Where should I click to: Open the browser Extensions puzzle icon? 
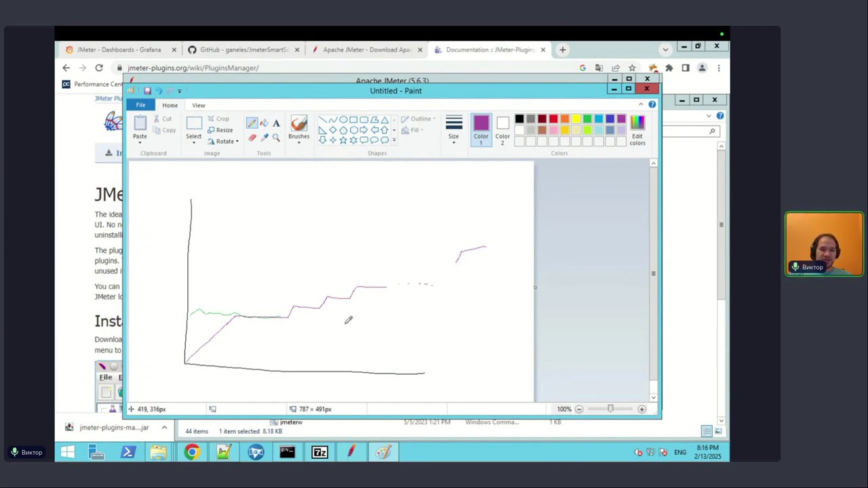[669, 68]
